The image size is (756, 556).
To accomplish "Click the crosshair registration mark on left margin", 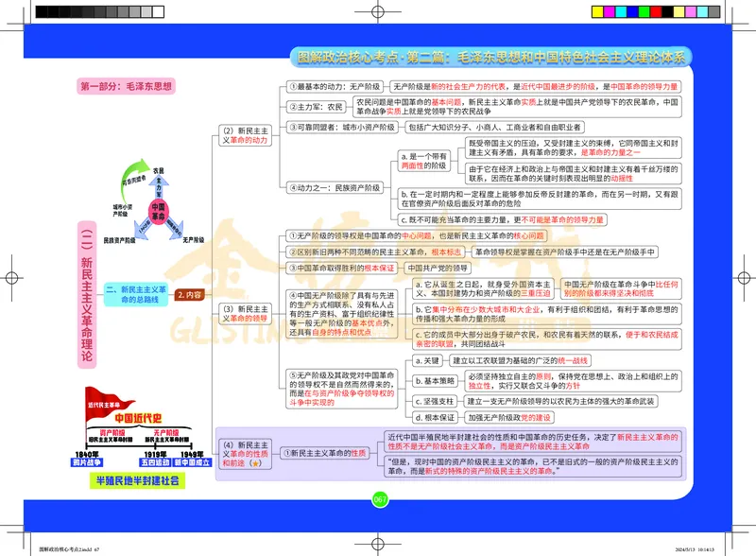I will [9, 278].
